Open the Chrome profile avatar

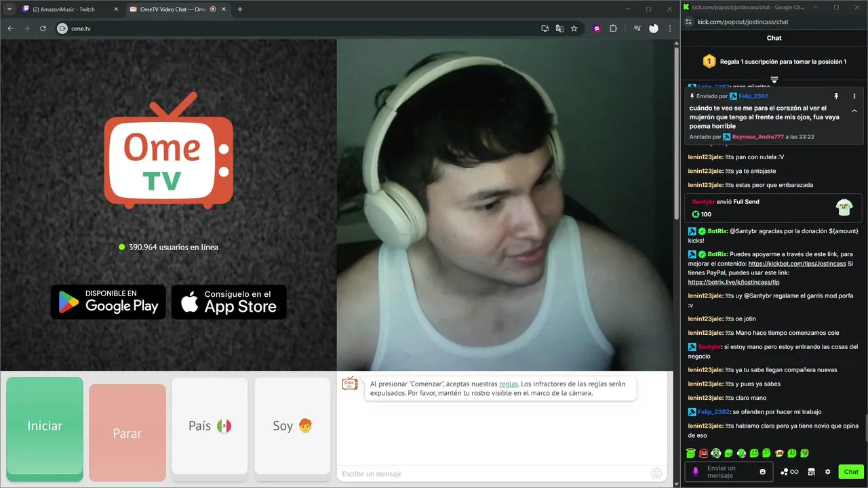(x=654, y=28)
